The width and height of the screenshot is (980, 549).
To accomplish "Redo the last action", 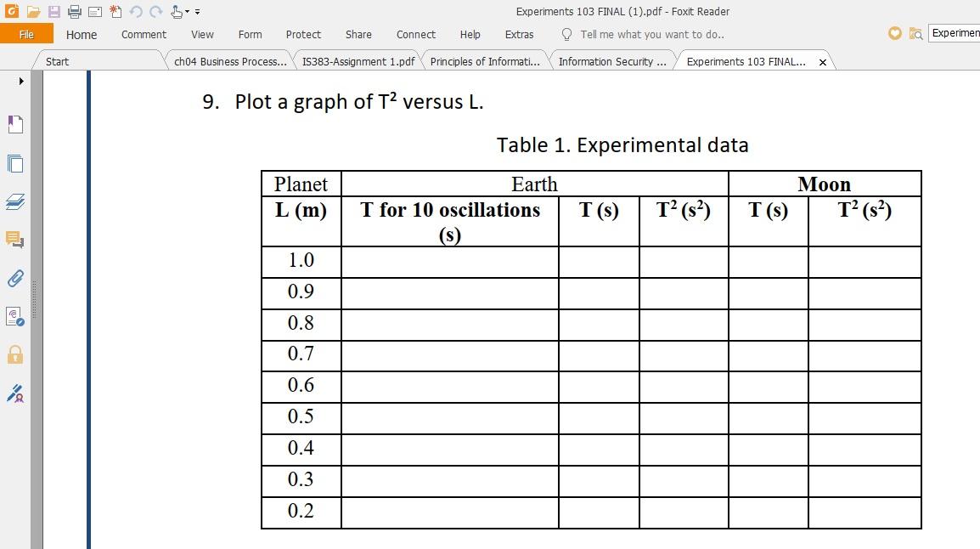I will 156,11.
